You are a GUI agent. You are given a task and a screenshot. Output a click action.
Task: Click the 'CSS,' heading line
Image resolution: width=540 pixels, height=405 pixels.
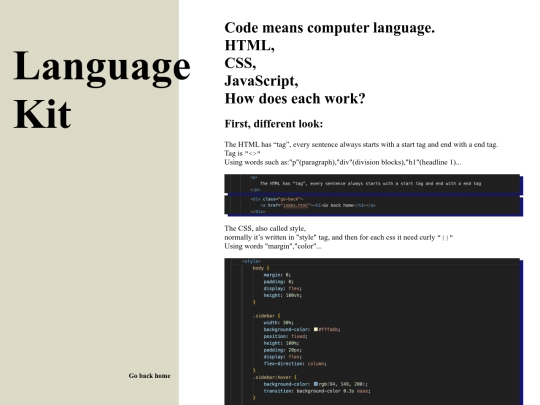240,63
